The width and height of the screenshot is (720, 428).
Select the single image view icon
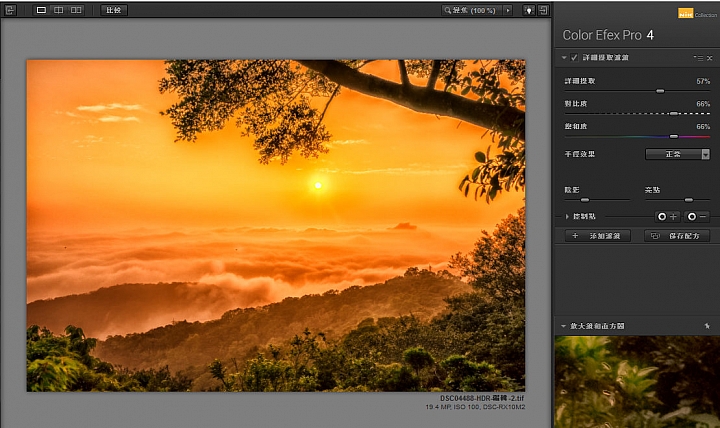41,10
